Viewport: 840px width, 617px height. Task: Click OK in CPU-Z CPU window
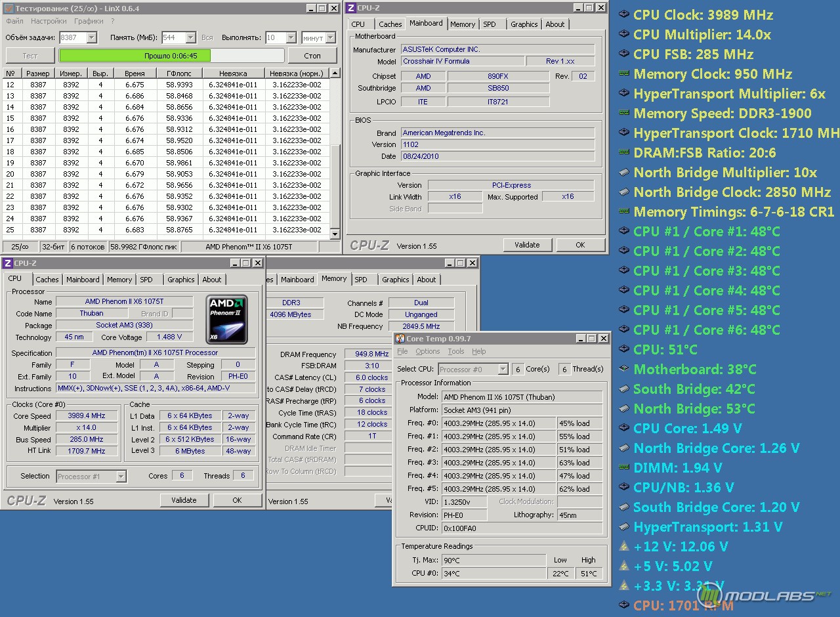237,500
